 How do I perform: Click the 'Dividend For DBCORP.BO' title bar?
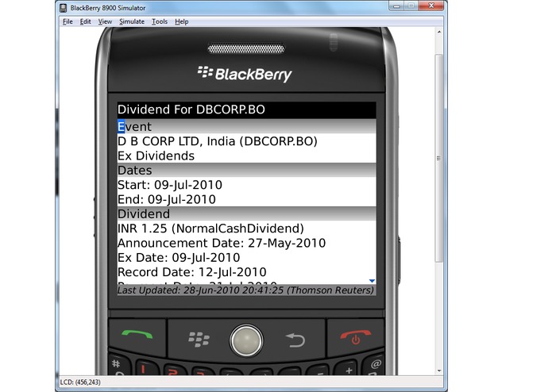point(246,110)
